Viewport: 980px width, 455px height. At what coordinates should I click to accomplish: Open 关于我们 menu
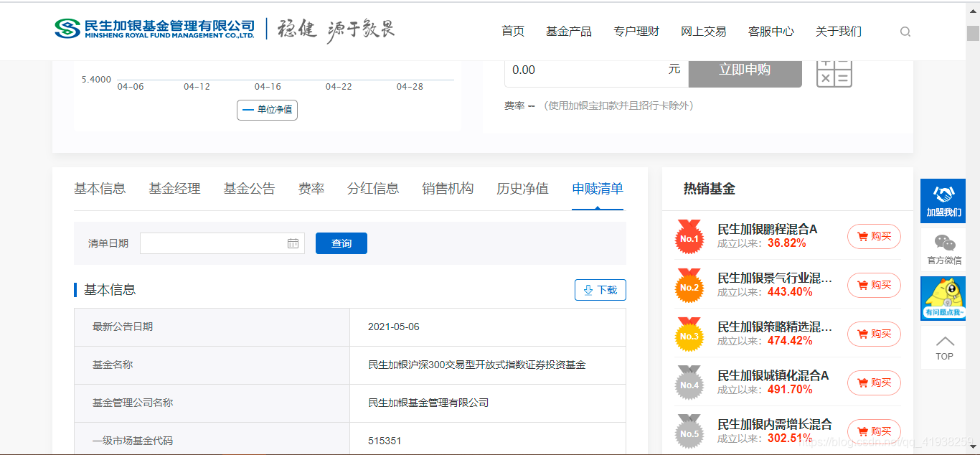click(x=839, y=32)
